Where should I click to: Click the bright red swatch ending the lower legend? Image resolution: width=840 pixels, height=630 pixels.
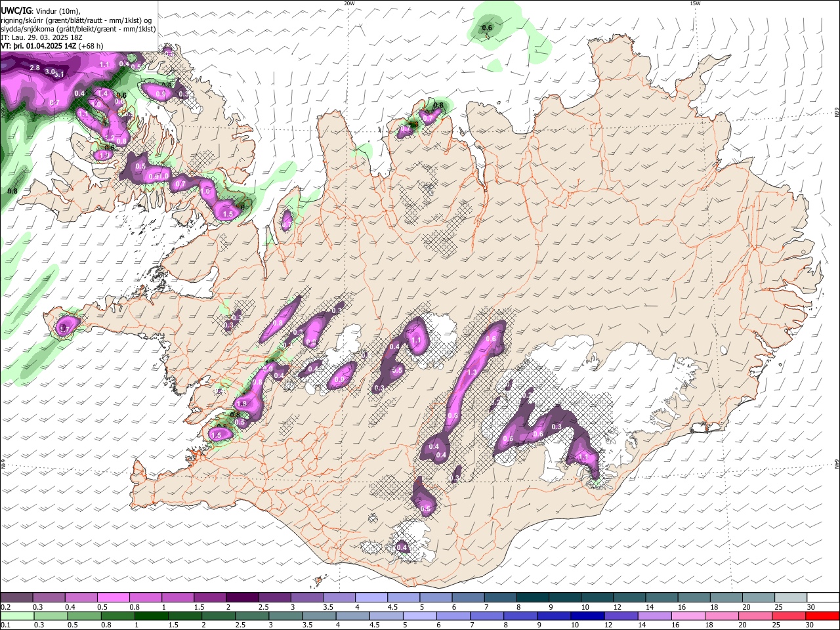pos(823,616)
